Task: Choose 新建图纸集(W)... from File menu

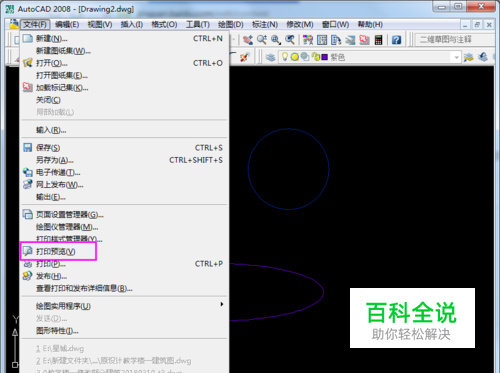Action: point(124,51)
